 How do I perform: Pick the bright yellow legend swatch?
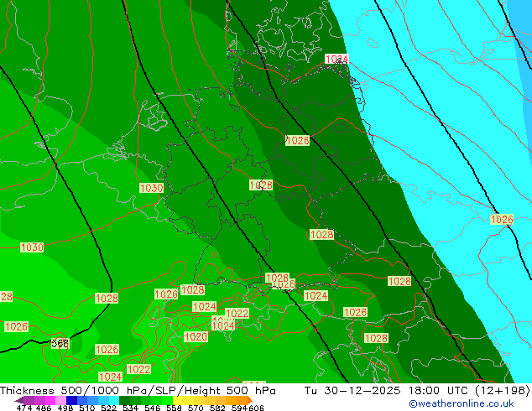click(x=178, y=400)
